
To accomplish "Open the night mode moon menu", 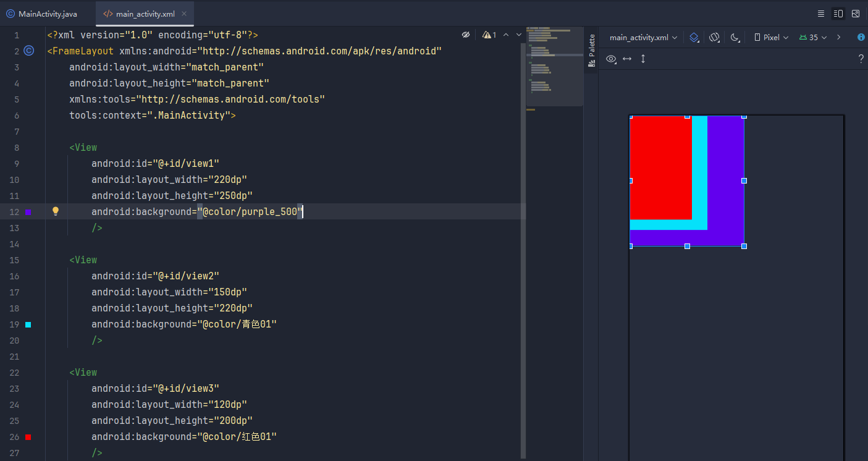I will pos(735,37).
